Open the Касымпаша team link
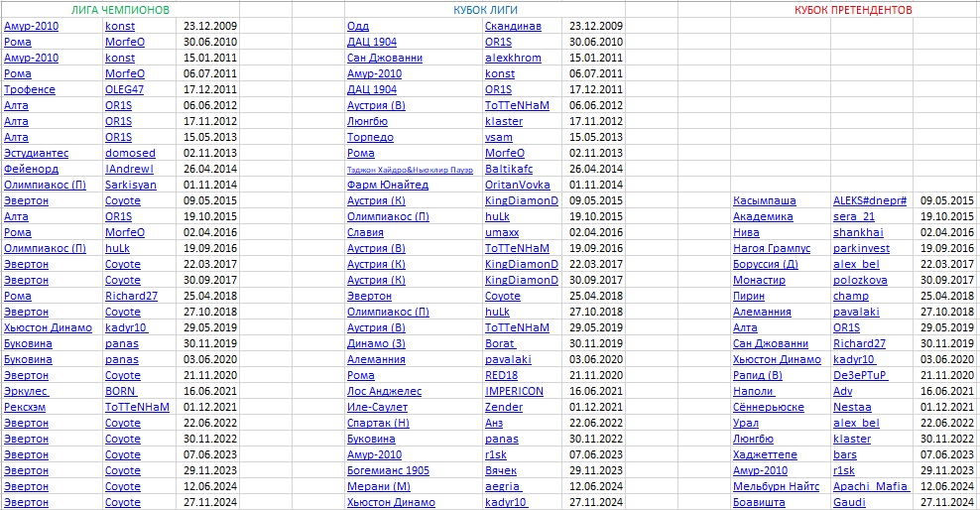This screenshot has width=980, height=510. pyautogui.click(x=765, y=200)
